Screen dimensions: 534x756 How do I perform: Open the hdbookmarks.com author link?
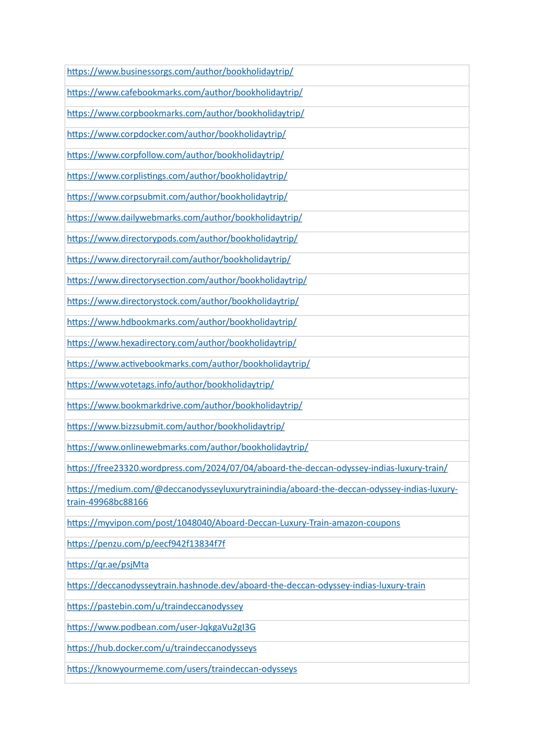(x=182, y=322)
